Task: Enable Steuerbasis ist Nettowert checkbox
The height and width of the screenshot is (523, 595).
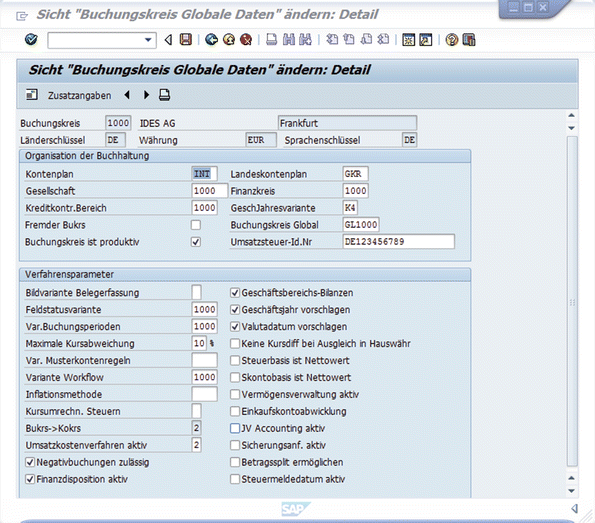Action: (235, 360)
